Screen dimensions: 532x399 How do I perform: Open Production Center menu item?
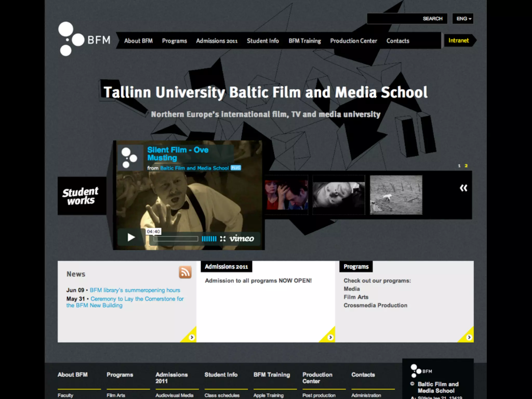[353, 41]
